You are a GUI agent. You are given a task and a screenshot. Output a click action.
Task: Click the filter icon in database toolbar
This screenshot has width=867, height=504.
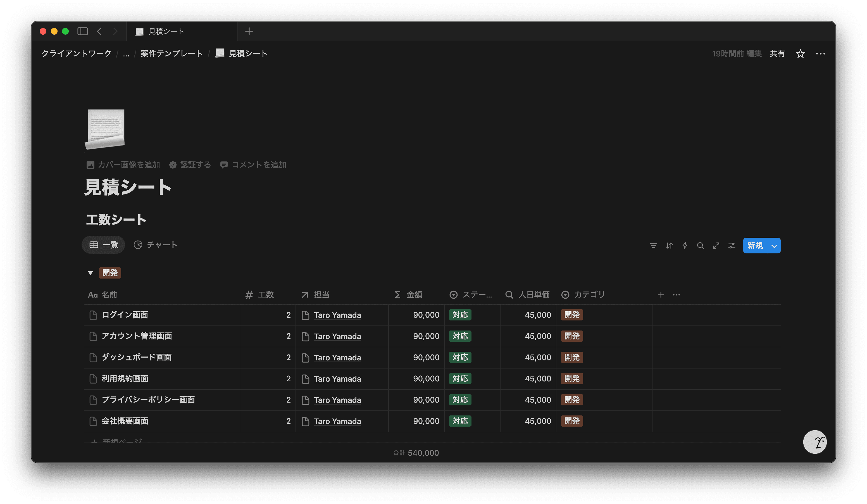[x=653, y=246]
